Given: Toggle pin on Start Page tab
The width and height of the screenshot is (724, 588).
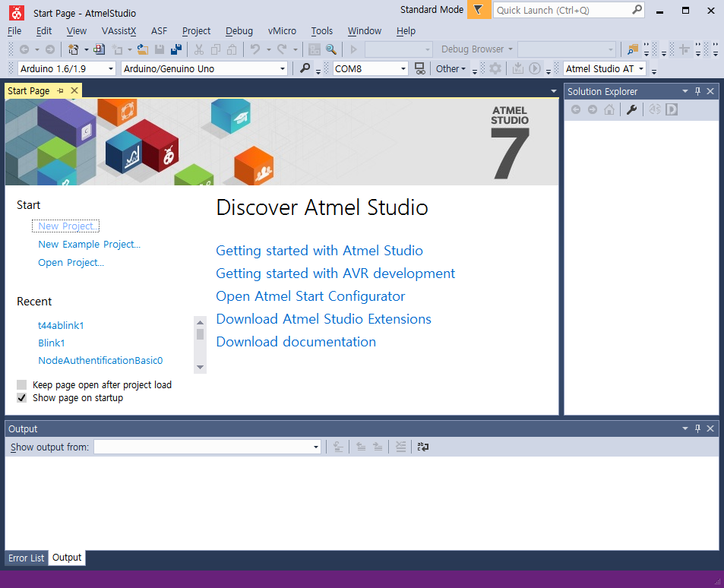Looking at the screenshot, I should (x=61, y=91).
